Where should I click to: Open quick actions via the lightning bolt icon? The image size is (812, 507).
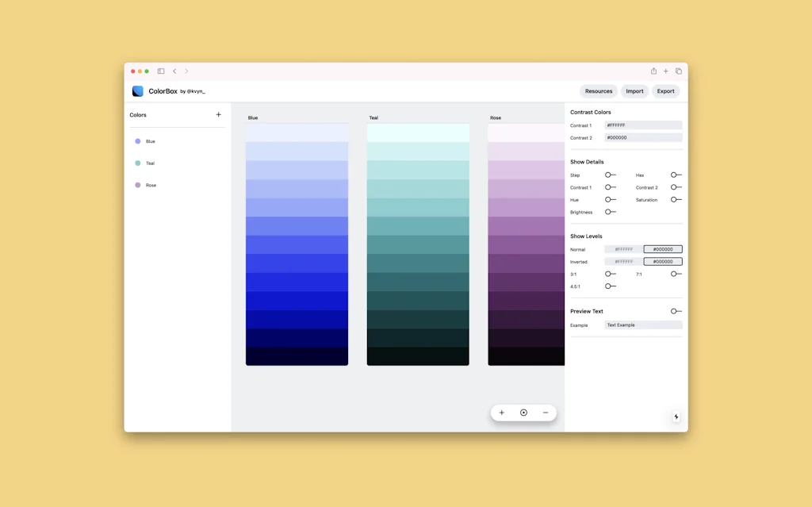pyautogui.click(x=676, y=416)
